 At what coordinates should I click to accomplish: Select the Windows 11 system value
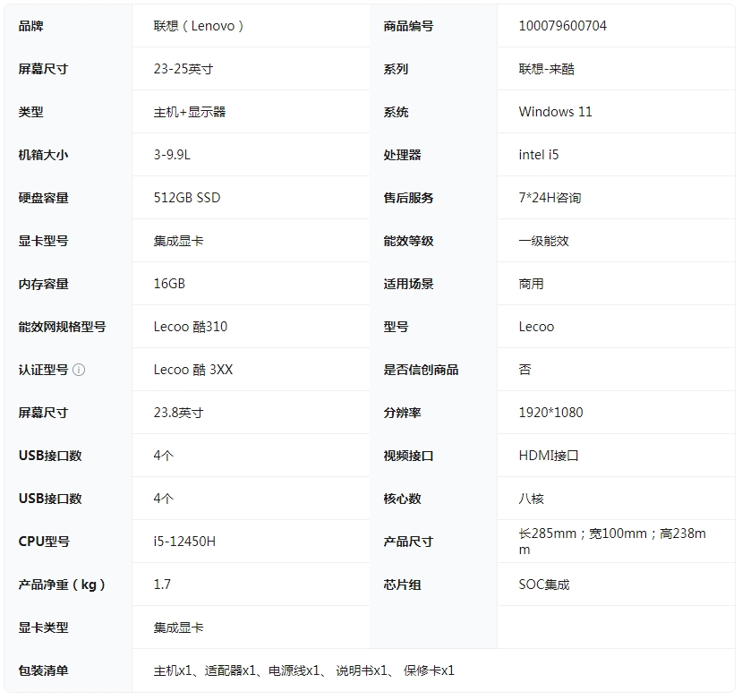pos(555,112)
